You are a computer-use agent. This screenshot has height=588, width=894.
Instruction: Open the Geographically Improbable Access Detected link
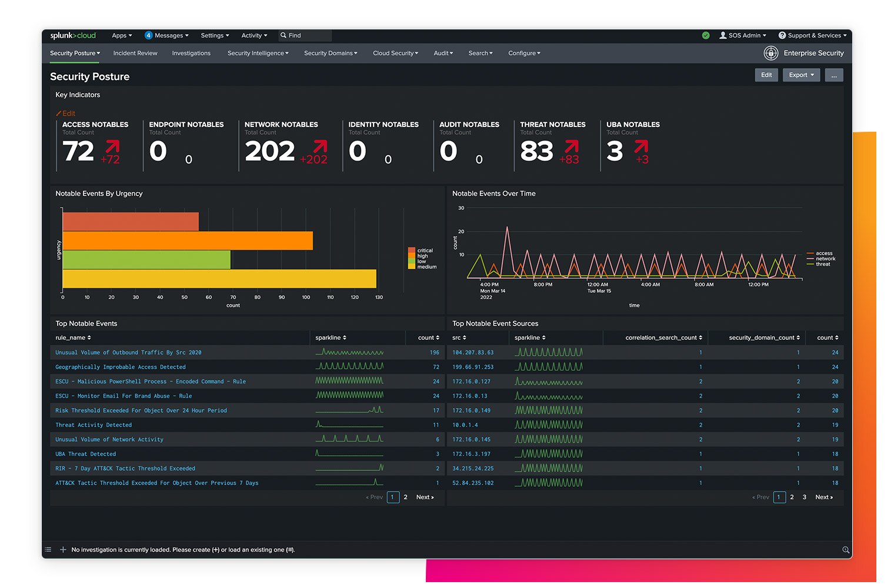coord(121,367)
